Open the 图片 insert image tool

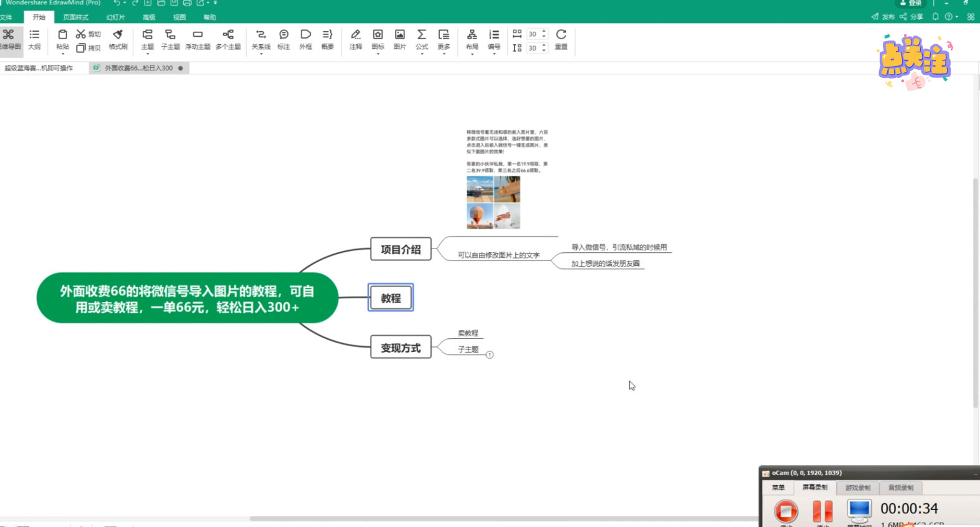pyautogui.click(x=400, y=39)
